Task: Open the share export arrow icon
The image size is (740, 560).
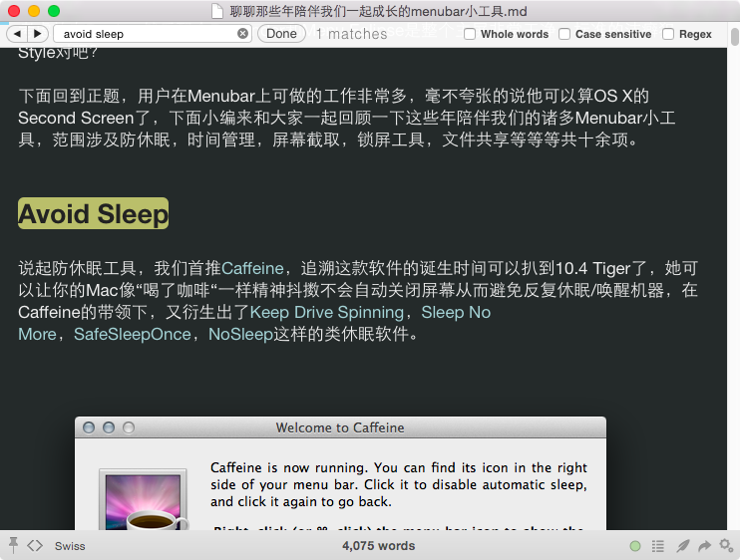Action: coord(705,546)
